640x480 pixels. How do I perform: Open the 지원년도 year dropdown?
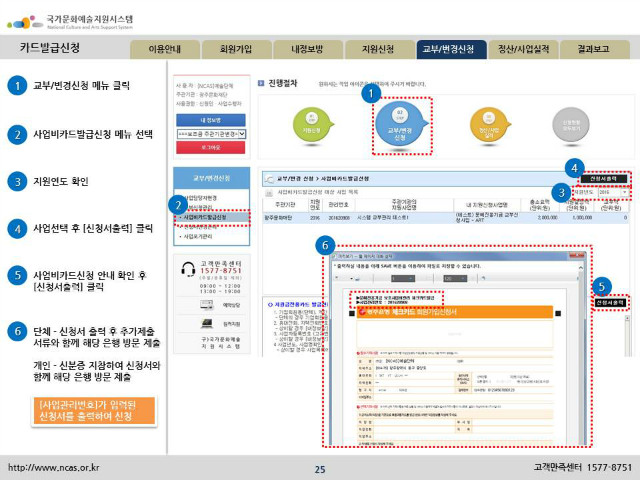point(614,192)
